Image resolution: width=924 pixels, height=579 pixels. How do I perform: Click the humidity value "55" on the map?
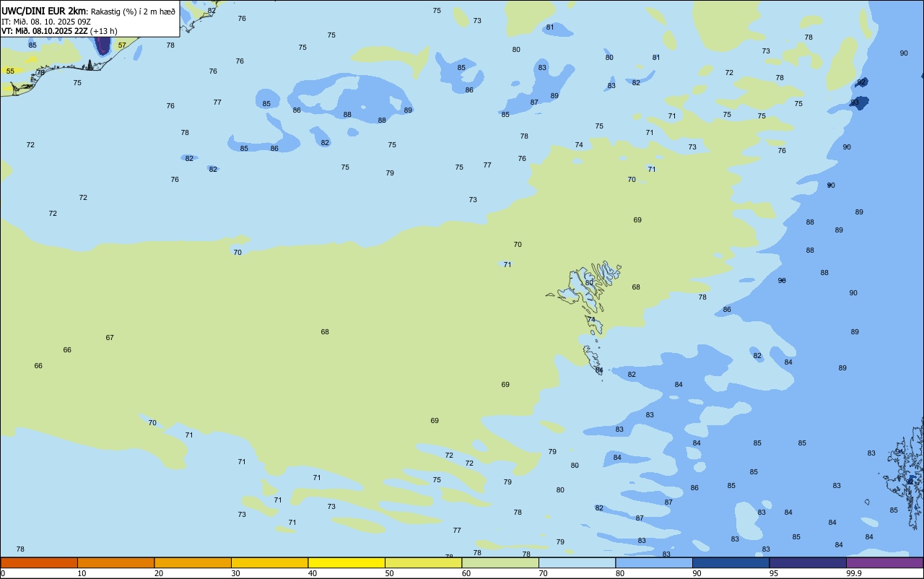pos(10,71)
